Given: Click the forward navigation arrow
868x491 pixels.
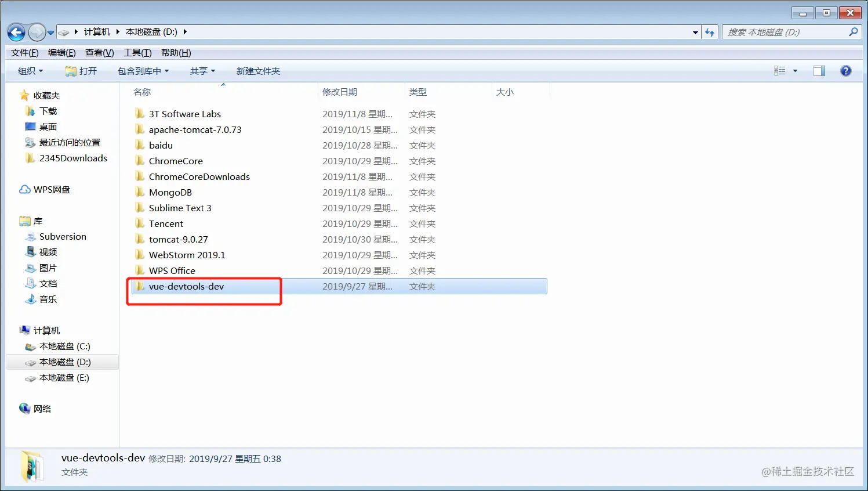Looking at the screenshot, I should point(37,33).
